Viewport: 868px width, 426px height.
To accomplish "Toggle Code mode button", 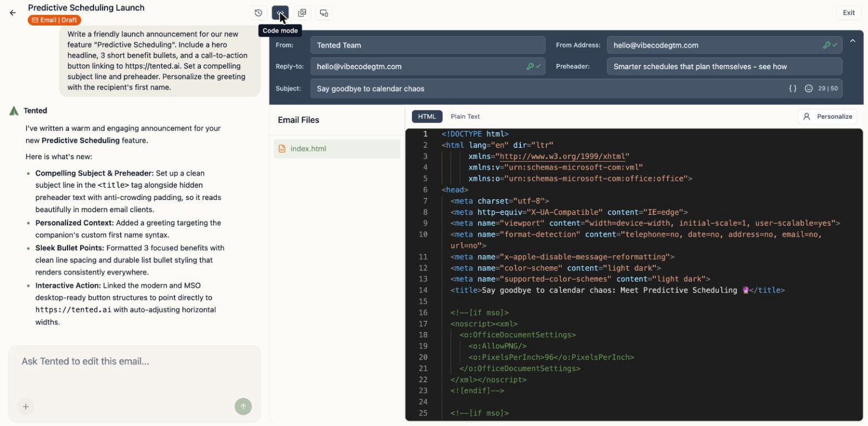I will (x=280, y=13).
